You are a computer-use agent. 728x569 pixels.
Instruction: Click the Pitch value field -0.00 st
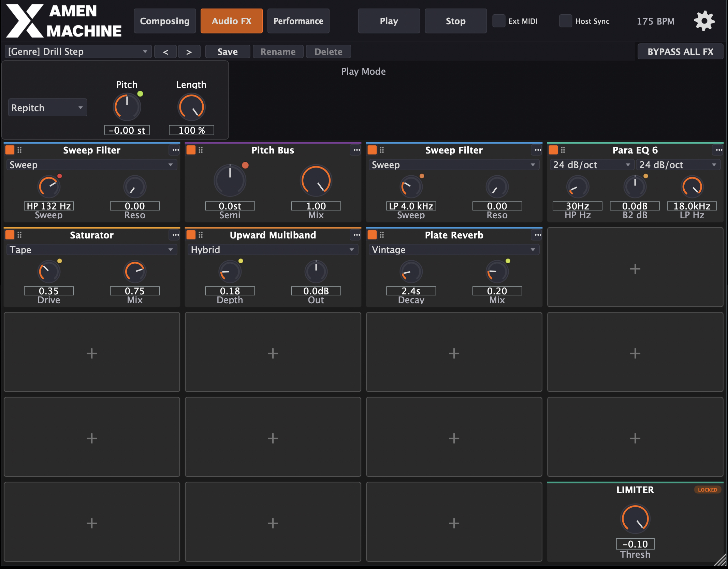tap(127, 130)
